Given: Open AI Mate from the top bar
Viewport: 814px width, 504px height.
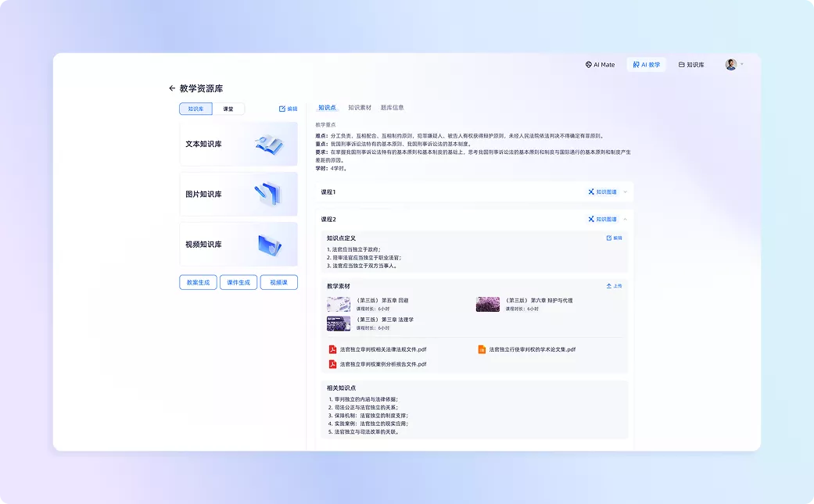Looking at the screenshot, I should pyautogui.click(x=600, y=65).
